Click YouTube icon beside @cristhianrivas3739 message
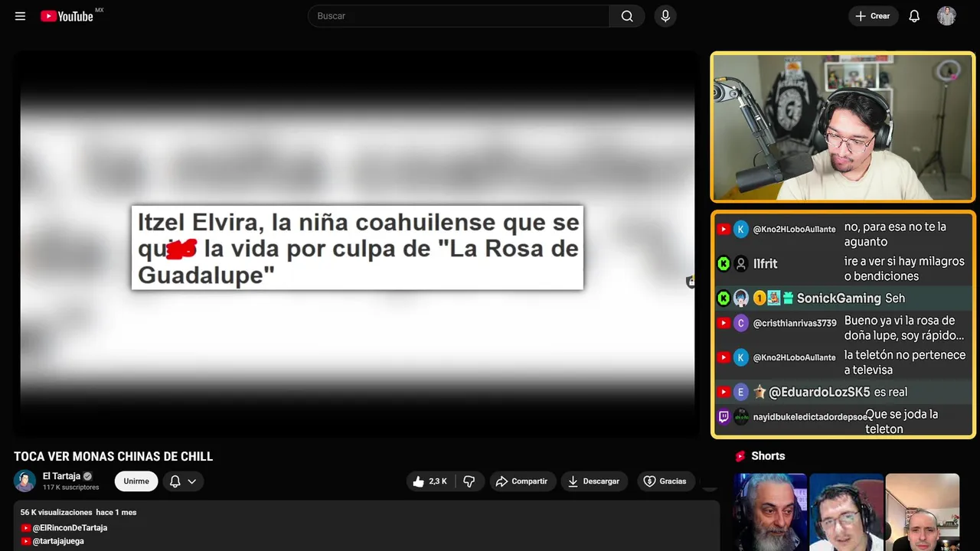 tap(724, 323)
